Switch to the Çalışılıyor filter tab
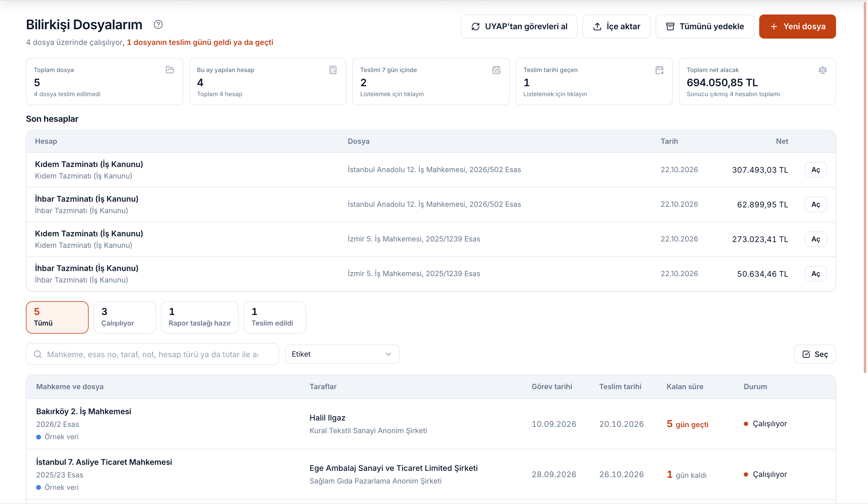Image resolution: width=868 pixels, height=504 pixels. (125, 317)
